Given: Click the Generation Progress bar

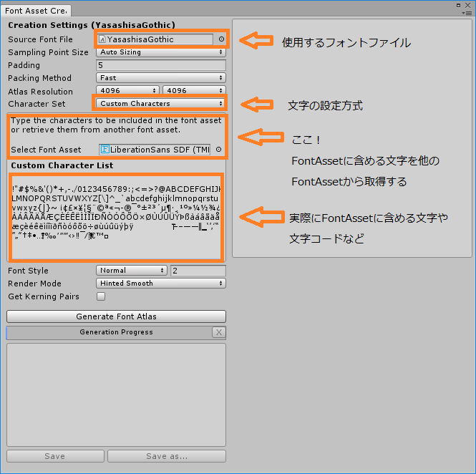Looking at the screenshot, I should [110, 332].
